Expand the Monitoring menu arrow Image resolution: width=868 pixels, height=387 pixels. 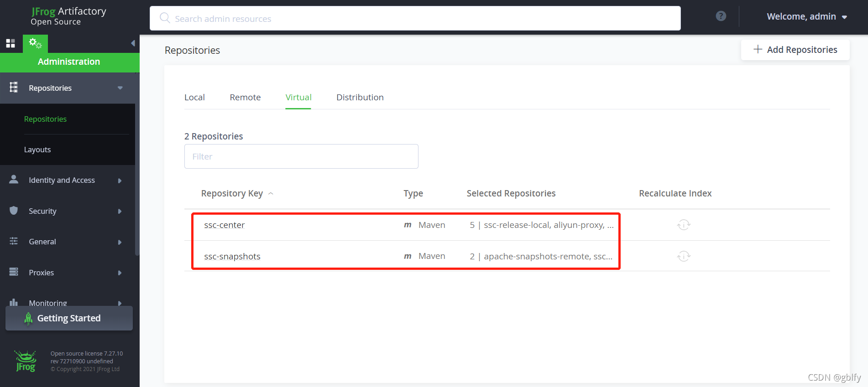tap(120, 303)
